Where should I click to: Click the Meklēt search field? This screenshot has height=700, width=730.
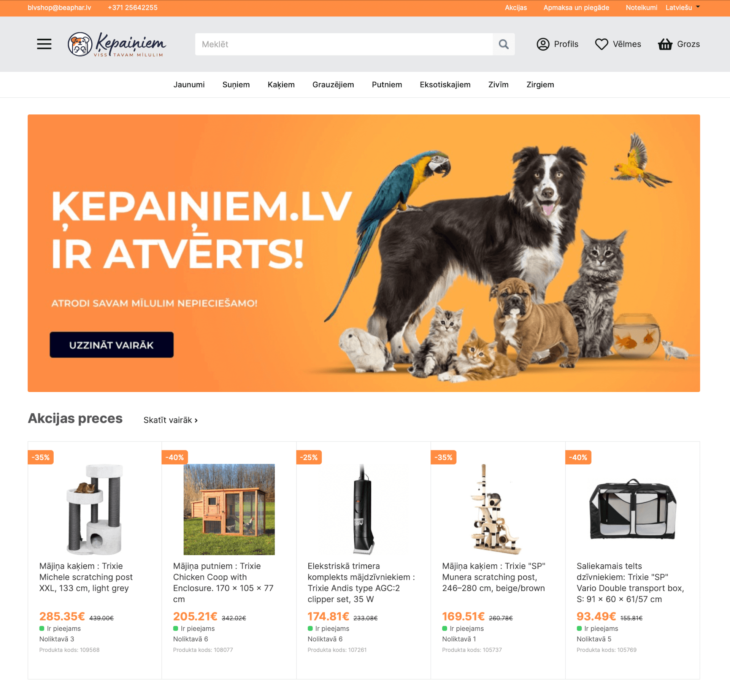tap(344, 44)
